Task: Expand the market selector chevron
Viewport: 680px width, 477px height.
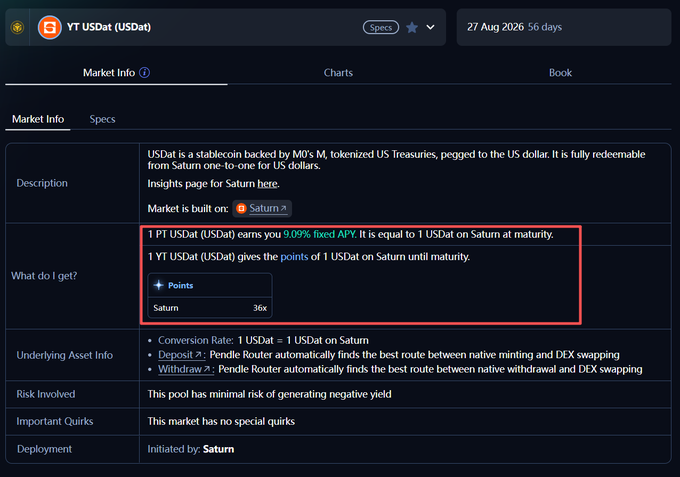Action: (430, 27)
